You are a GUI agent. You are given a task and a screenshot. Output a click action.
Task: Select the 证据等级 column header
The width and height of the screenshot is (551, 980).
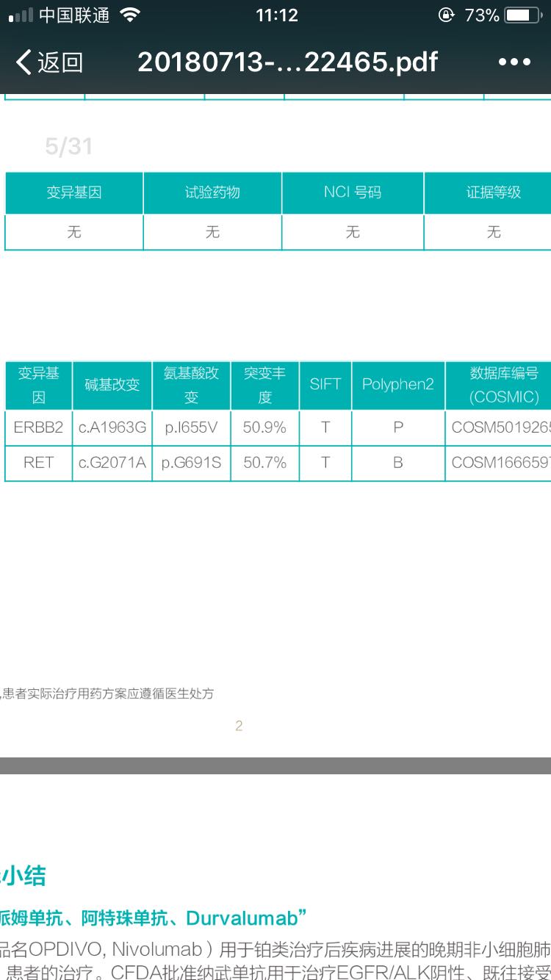pyautogui.click(x=493, y=192)
